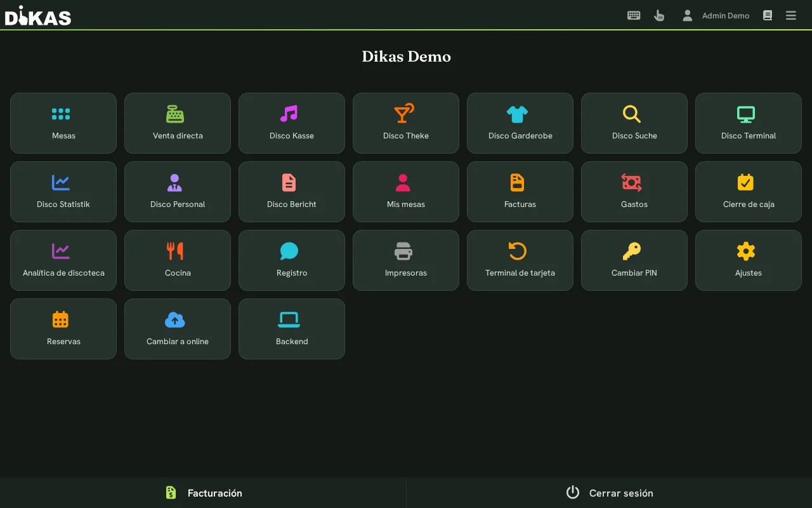The image size is (812, 508).
Task: Click Cambiar a online cloud tile
Action: [x=178, y=329]
